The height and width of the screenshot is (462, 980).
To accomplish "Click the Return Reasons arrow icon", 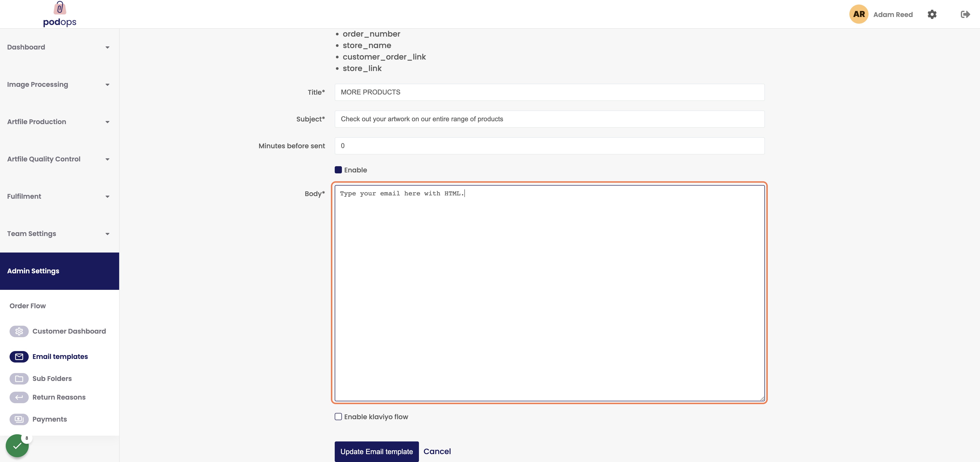I will [x=19, y=397].
